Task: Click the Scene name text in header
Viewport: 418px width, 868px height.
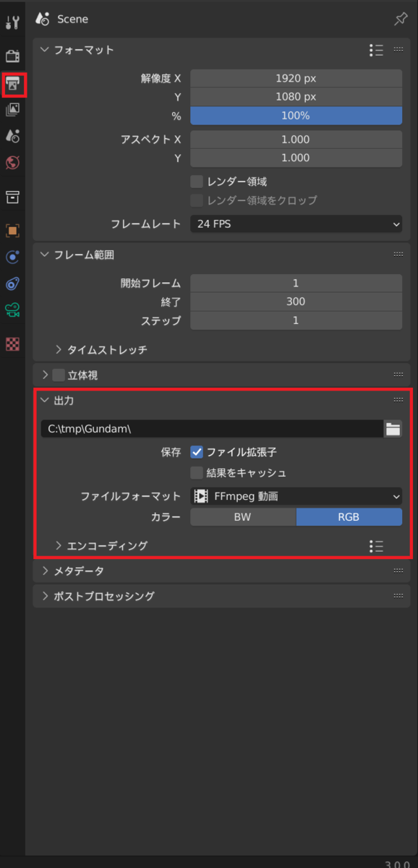Action: tap(72, 20)
